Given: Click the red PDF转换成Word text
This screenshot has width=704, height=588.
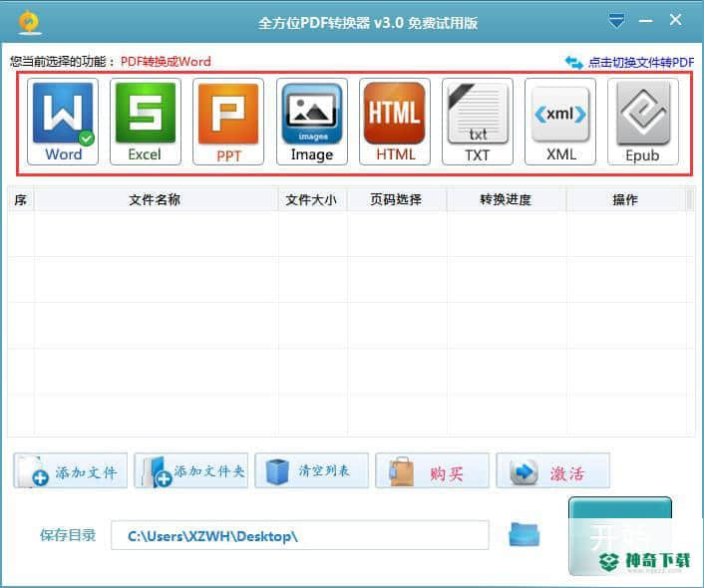Looking at the screenshot, I should (166, 62).
